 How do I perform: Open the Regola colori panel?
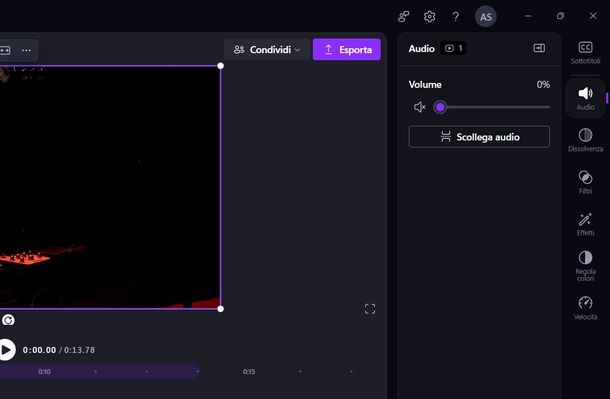click(585, 266)
